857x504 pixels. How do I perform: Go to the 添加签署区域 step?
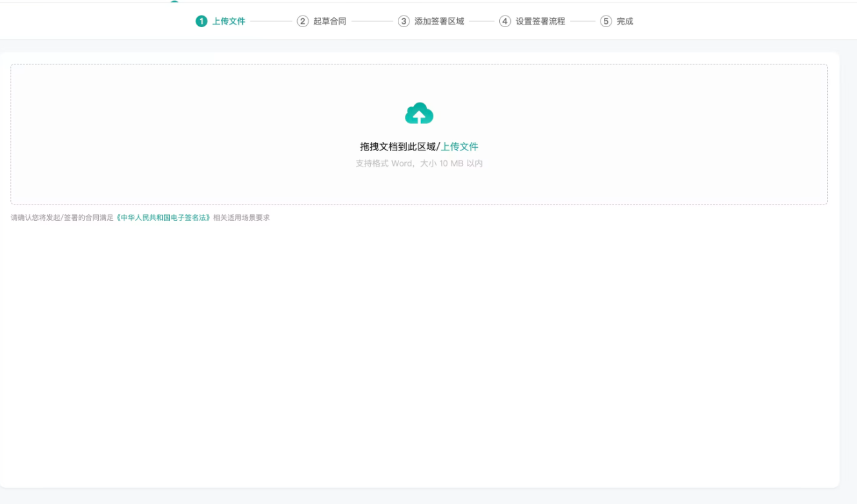pos(439,21)
